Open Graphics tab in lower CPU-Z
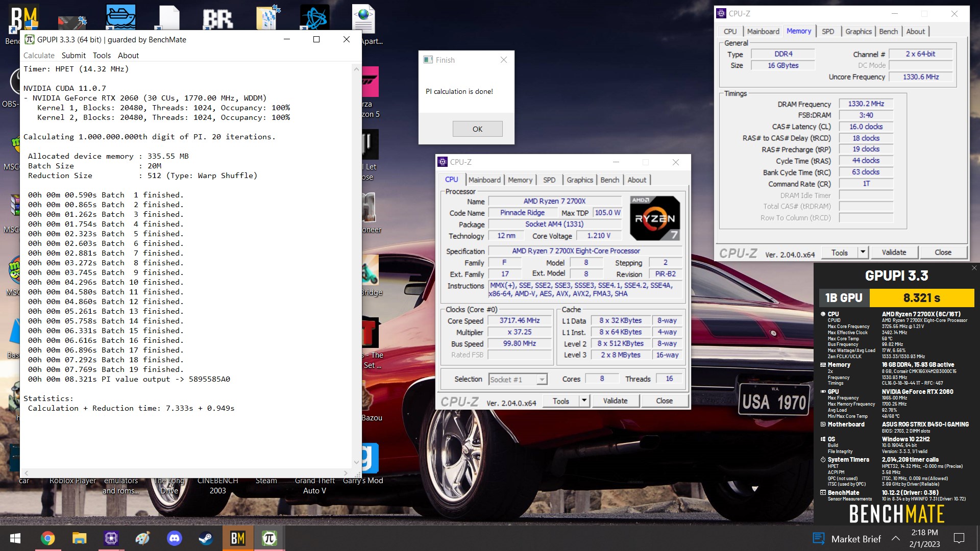The image size is (980, 551). [580, 180]
